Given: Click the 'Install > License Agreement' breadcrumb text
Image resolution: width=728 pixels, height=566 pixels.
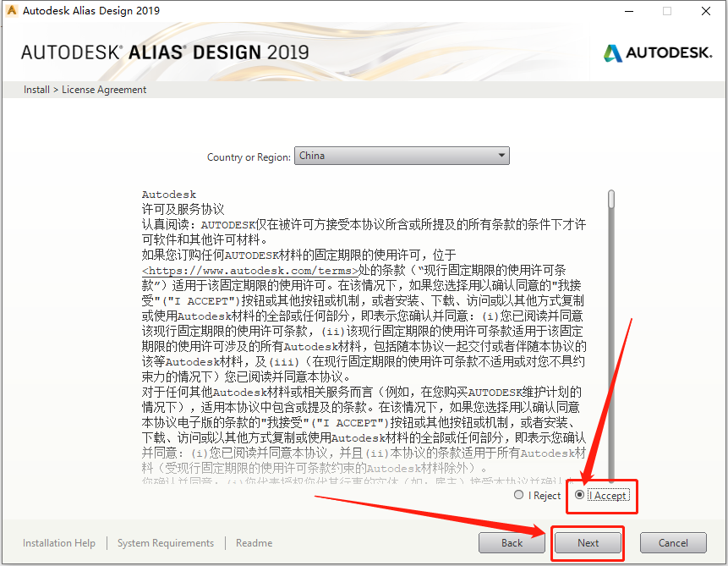Looking at the screenshot, I should point(85,89).
